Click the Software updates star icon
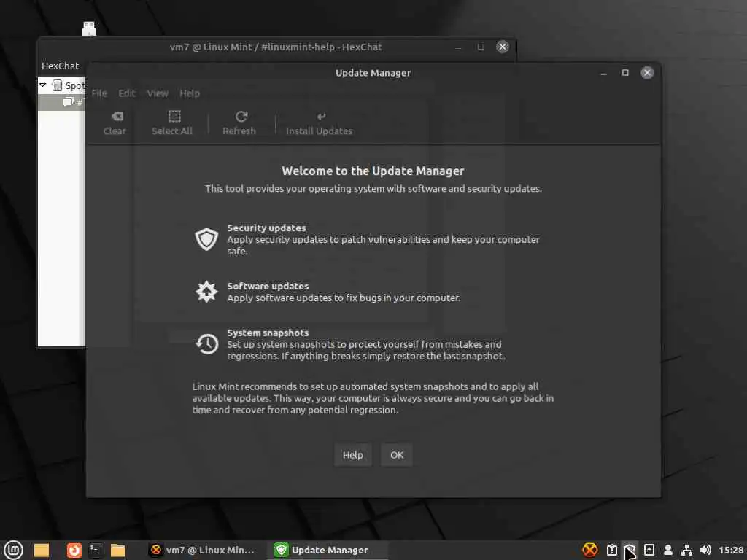Screen dimensions: 747x560 tap(206, 292)
